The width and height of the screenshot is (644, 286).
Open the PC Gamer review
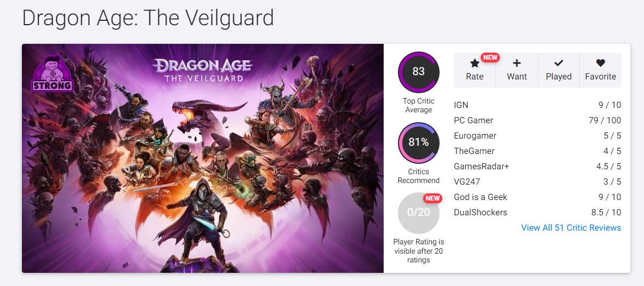(x=474, y=121)
